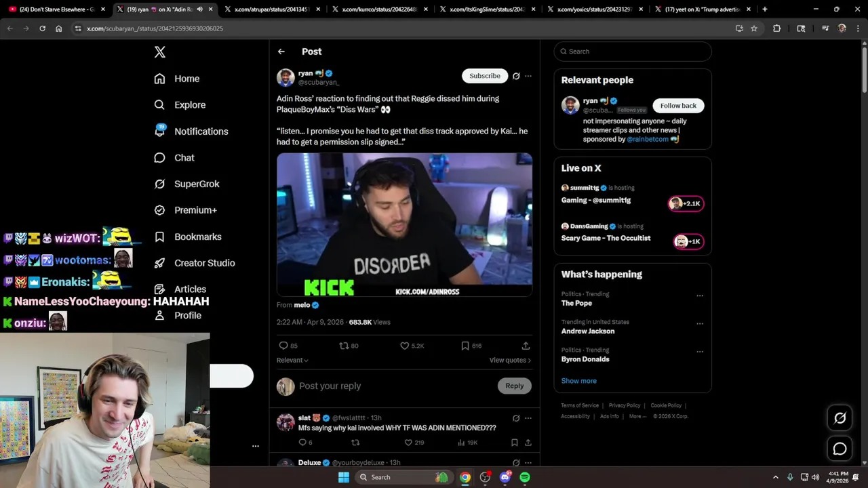Click the Grok icon beside Subscribe

tap(516, 76)
